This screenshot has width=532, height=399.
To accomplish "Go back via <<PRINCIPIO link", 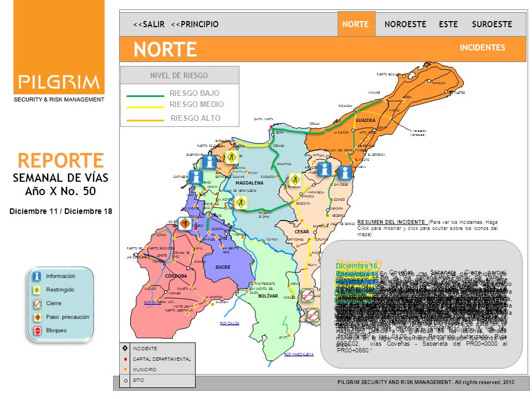I will click(195, 24).
